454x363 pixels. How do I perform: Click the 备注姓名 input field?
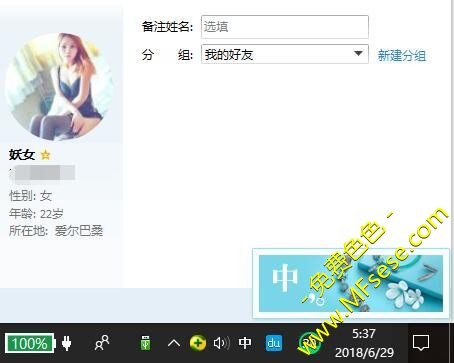click(285, 27)
